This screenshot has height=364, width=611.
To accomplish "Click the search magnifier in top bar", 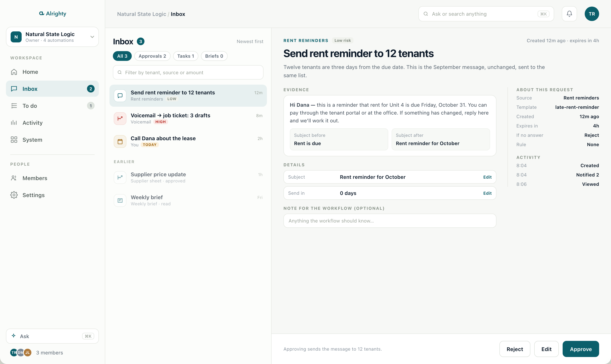I will pos(426,14).
